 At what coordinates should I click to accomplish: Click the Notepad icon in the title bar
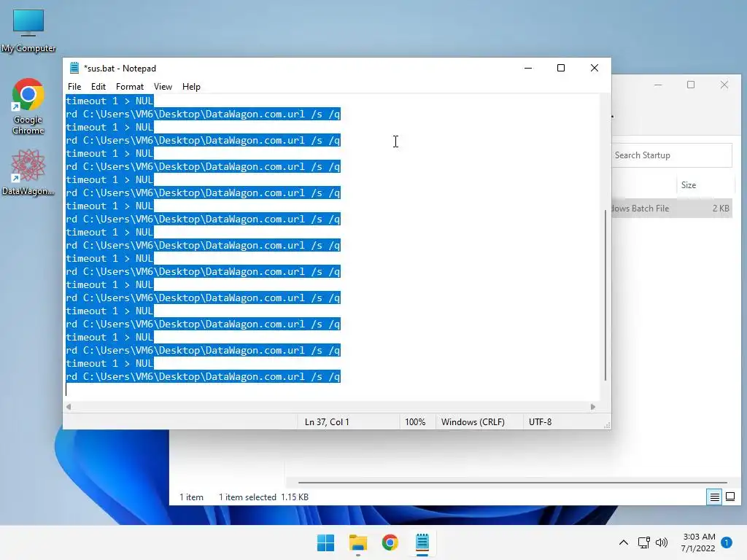click(x=74, y=68)
